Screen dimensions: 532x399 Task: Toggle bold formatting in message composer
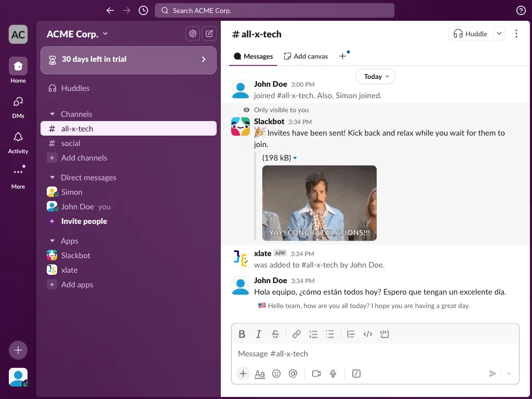tap(242, 334)
